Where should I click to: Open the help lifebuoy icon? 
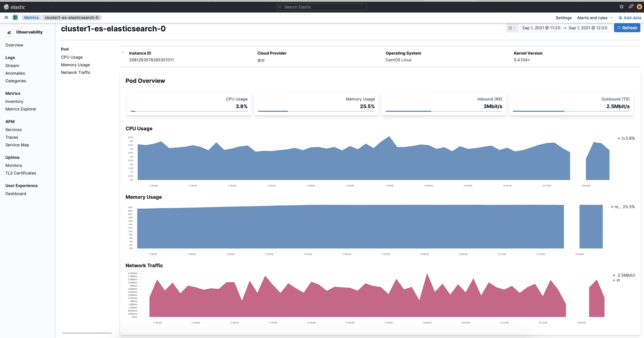pyautogui.click(x=621, y=7)
